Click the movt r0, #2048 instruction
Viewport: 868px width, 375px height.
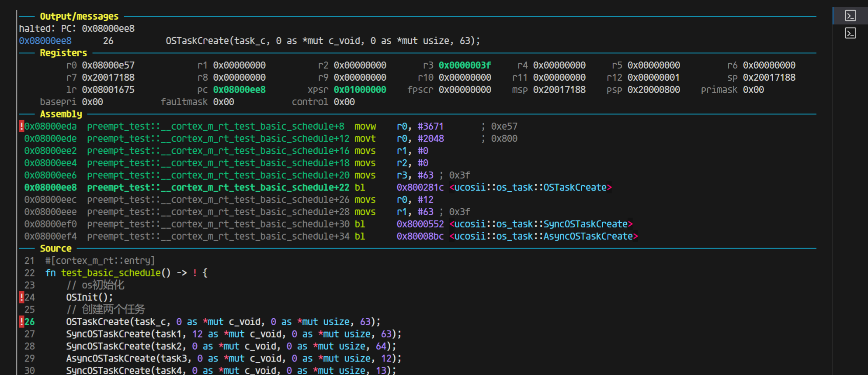point(399,138)
